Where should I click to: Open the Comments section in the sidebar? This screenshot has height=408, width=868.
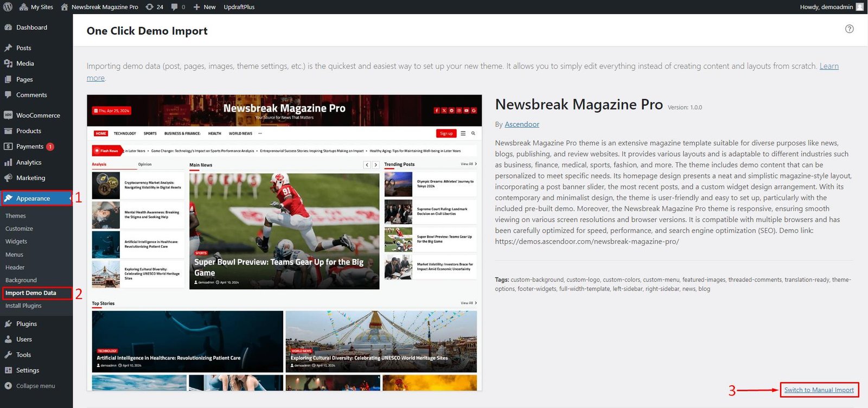pyautogui.click(x=31, y=95)
